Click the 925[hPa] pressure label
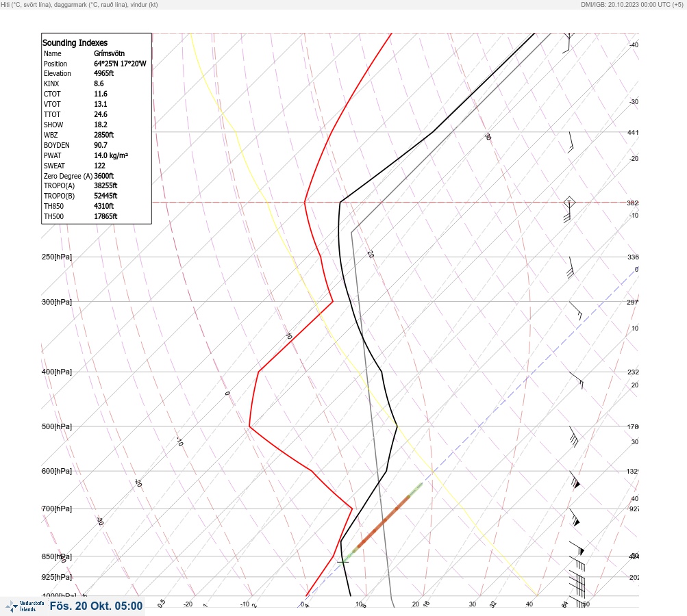This screenshot has height=616, width=687. click(57, 577)
